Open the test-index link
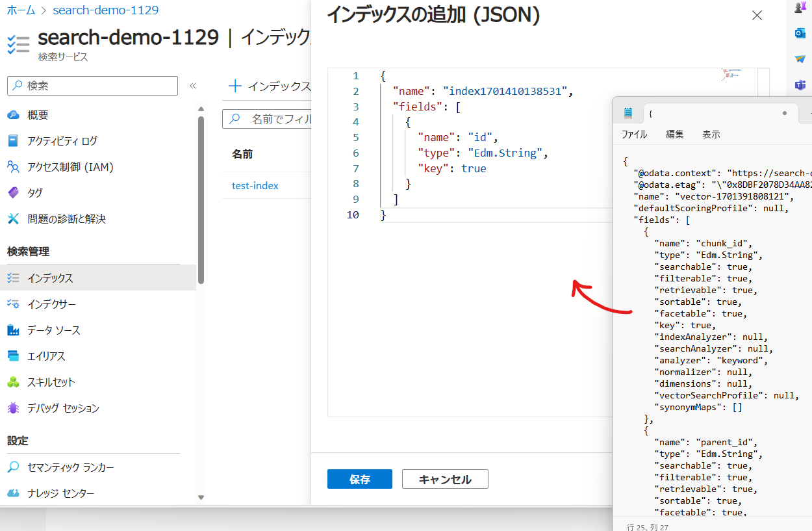The width and height of the screenshot is (812, 531). click(255, 185)
